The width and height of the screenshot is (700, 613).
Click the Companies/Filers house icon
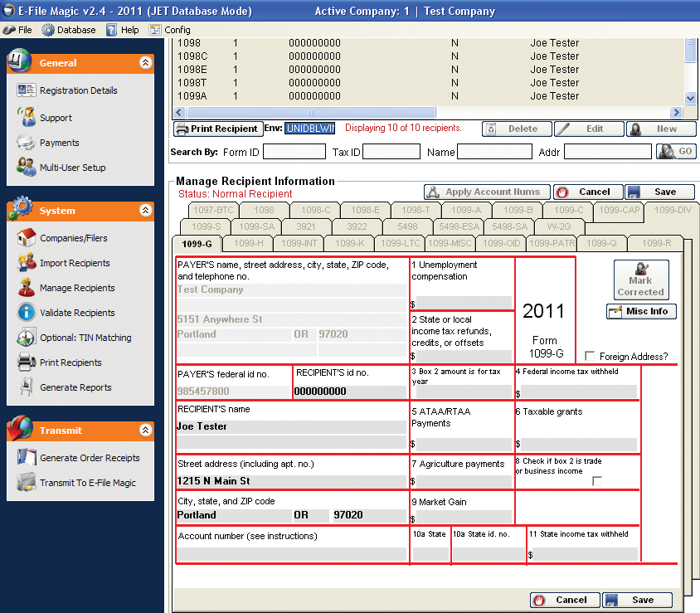26,238
